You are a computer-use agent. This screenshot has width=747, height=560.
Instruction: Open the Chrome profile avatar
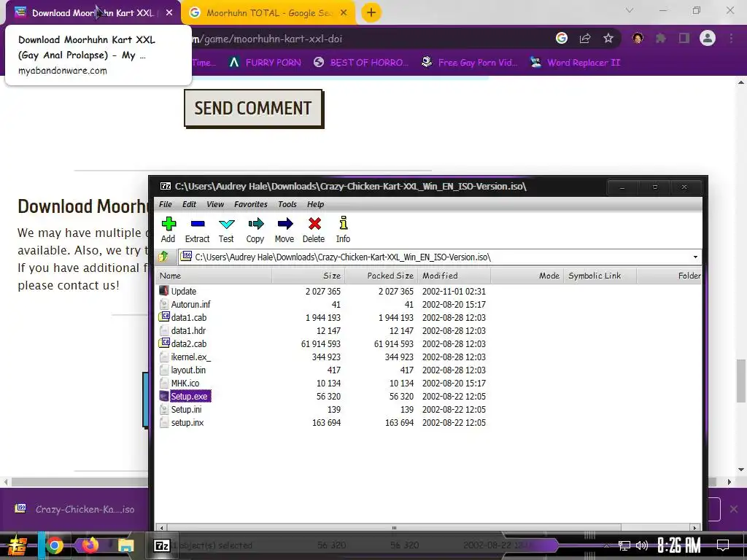pyautogui.click(x=708, y=38)
